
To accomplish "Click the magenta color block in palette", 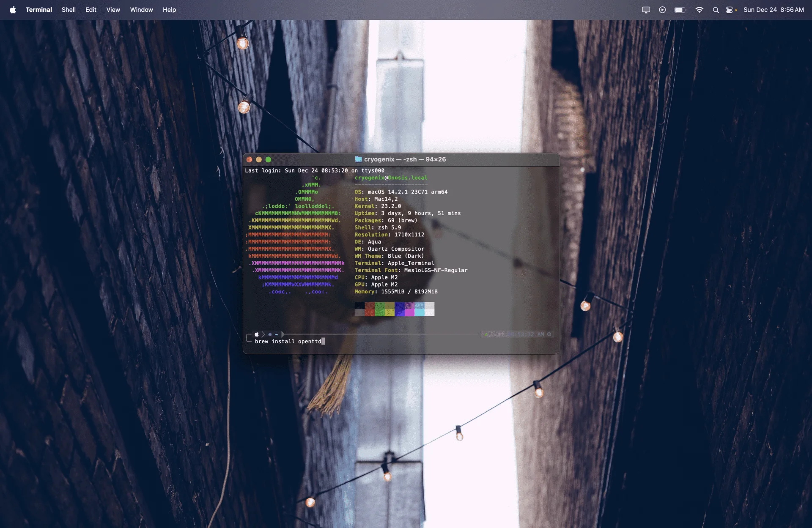I will [x=409, y=309].
